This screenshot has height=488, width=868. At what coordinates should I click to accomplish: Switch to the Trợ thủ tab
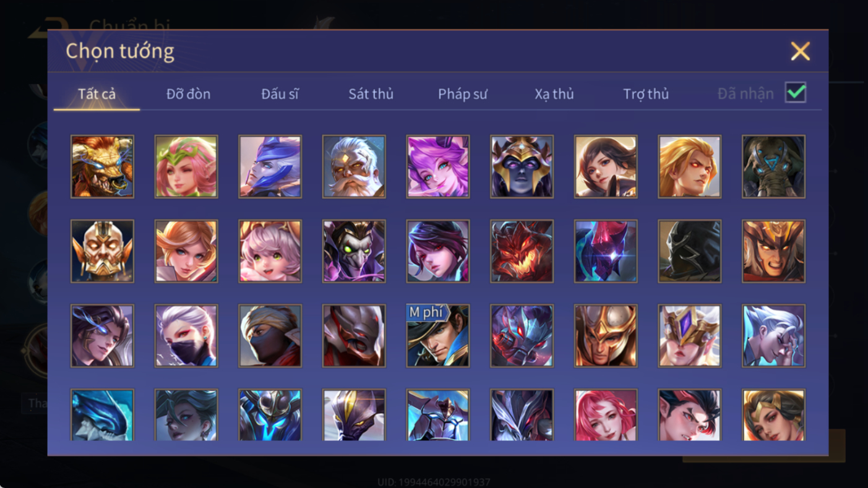point(646,94)
